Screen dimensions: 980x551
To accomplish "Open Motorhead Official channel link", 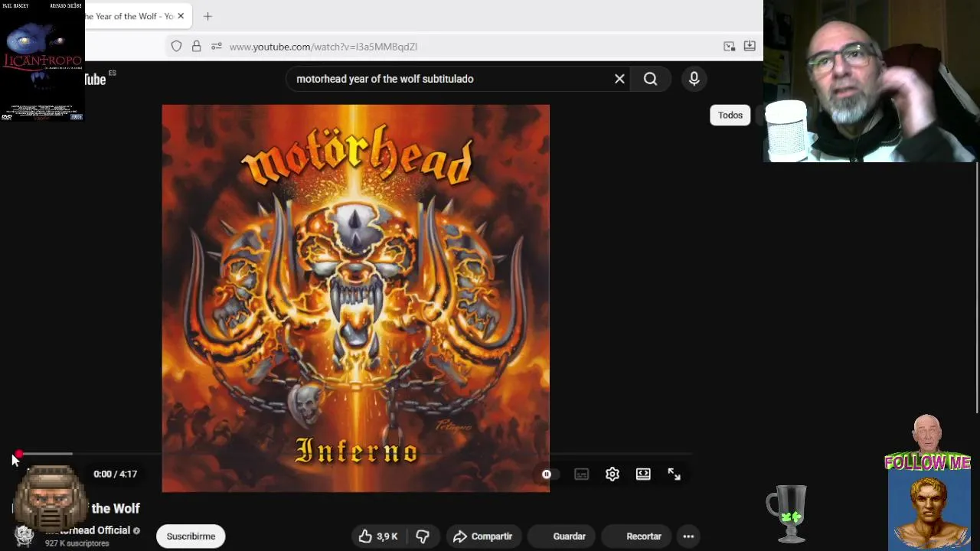I will coord(87,530).
